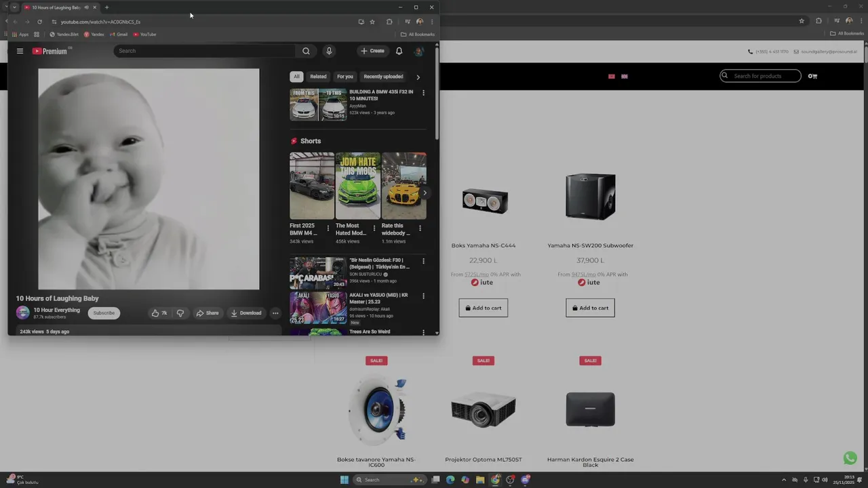Show next Shorts with the arrow

425,193
